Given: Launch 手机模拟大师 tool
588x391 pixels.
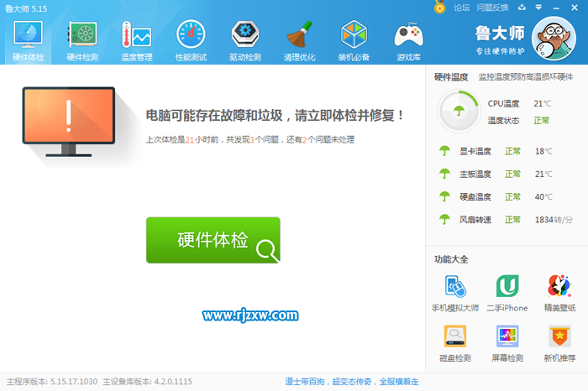Looking at the screenshot, I should coord(455,294).
